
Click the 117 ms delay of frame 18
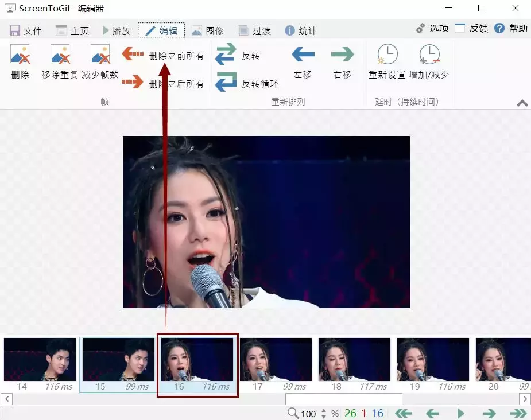[x=373, y=387]
